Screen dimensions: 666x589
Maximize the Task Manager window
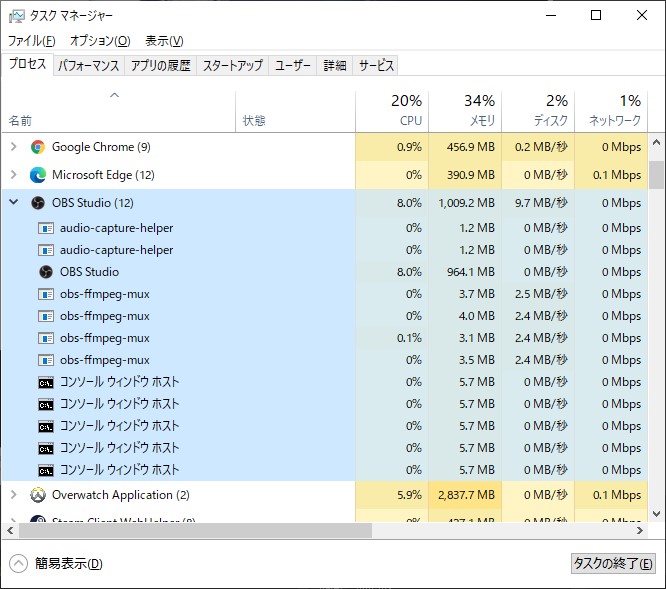[596, 15]
